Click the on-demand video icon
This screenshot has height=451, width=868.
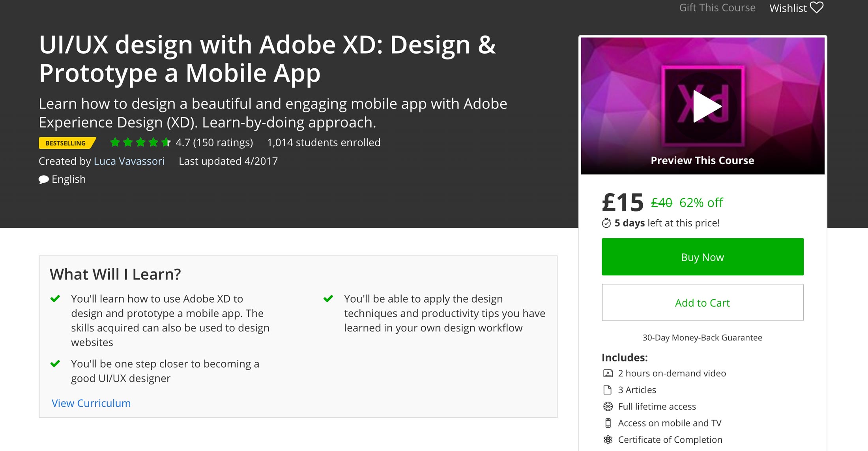tap(608, 373)
